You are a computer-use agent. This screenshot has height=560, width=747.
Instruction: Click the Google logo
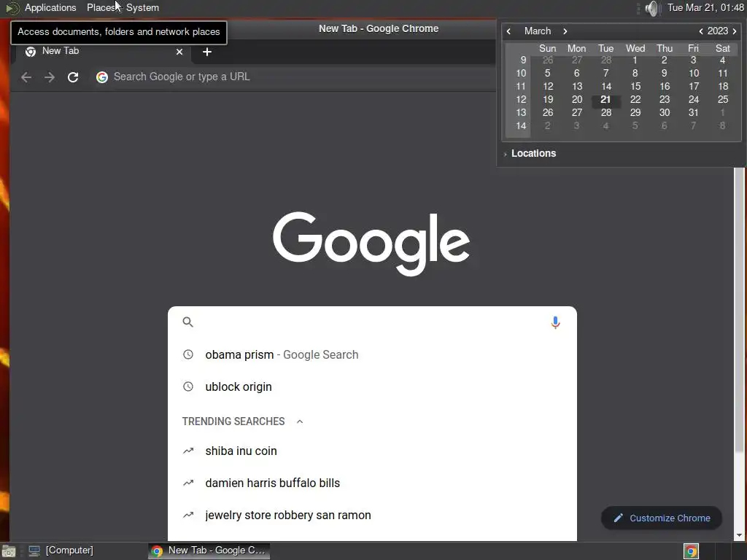371,244
